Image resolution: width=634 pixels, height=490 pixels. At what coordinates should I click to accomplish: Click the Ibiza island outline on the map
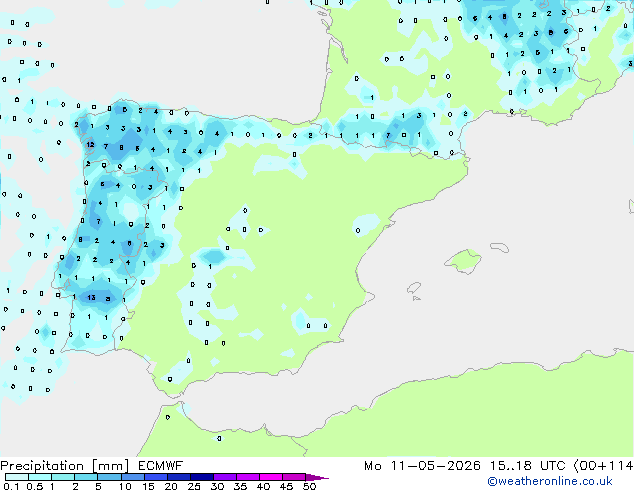click(414, 288)
